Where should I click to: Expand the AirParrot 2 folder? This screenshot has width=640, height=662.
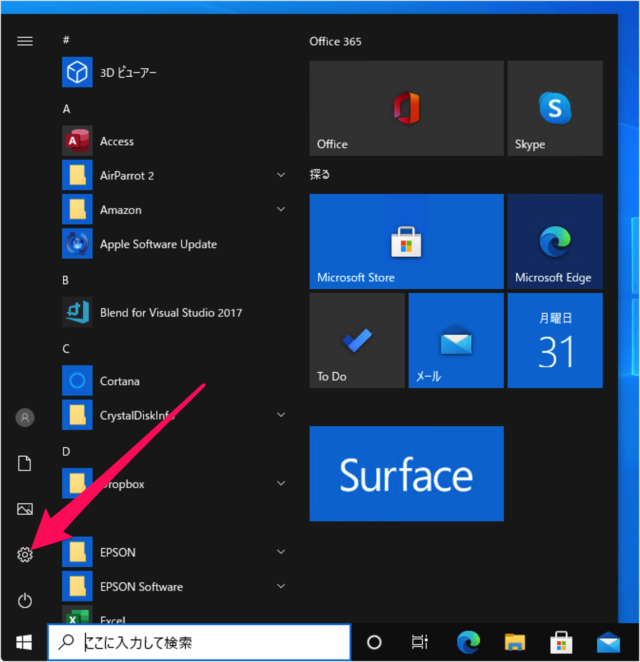click(281, 176)
